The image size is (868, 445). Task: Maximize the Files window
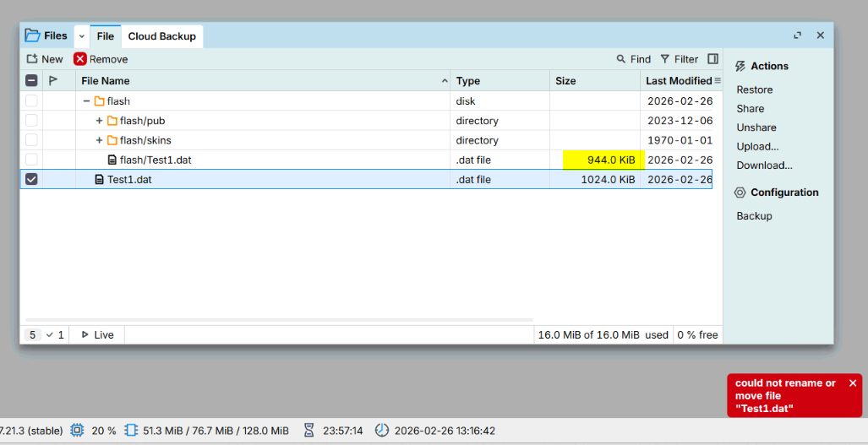point(797,35)
